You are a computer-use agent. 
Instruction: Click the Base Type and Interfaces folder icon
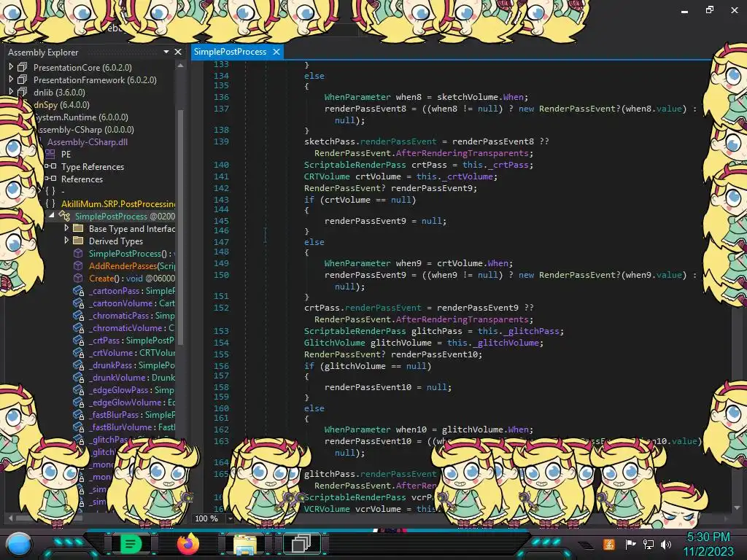pyautogui.click(x=78, y=228)
